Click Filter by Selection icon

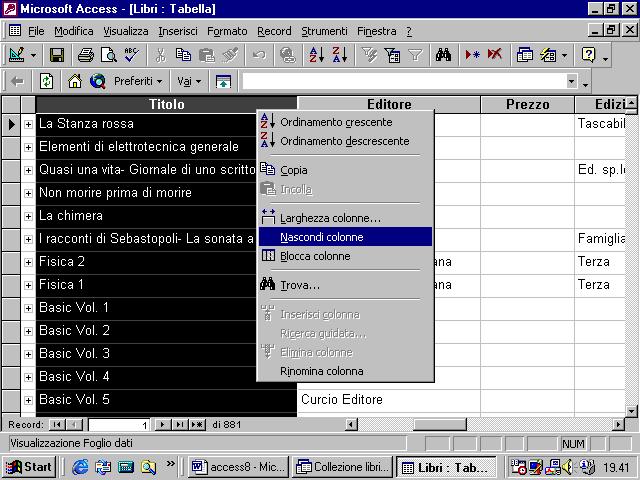point(369,55)
